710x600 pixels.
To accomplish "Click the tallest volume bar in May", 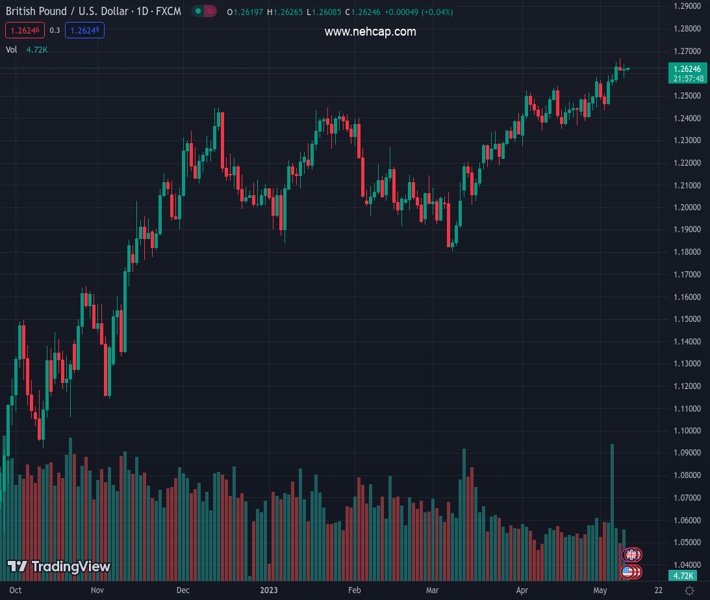I will tap(612, 510).
